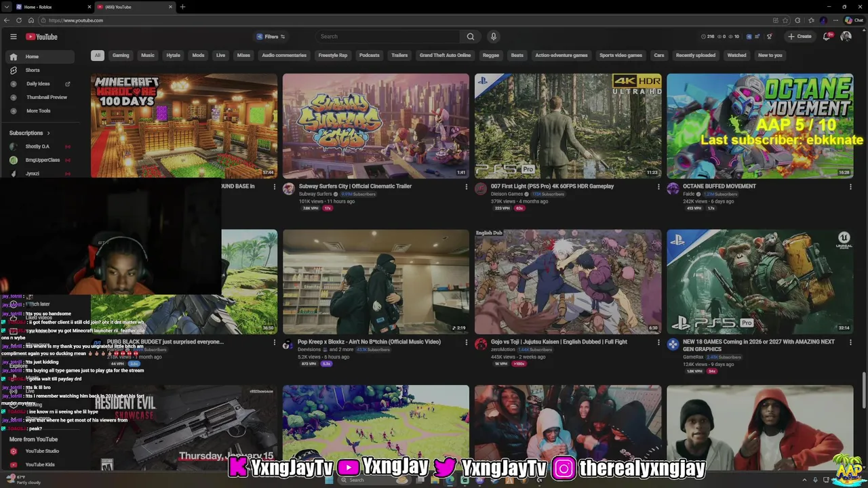Select the Cars chip
The height and width of the screenshot is (488, 868).
(659, 56)
